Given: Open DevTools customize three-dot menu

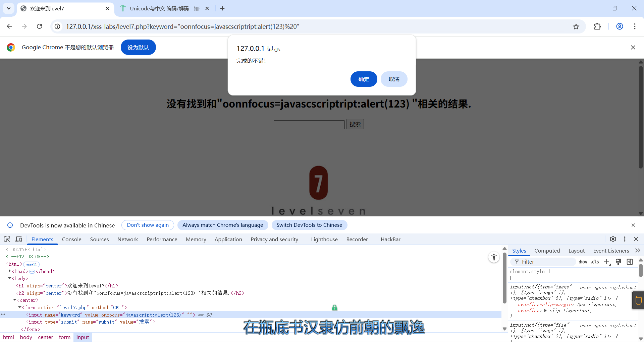Looking at the screenshot, I should (x=625, y=239).
